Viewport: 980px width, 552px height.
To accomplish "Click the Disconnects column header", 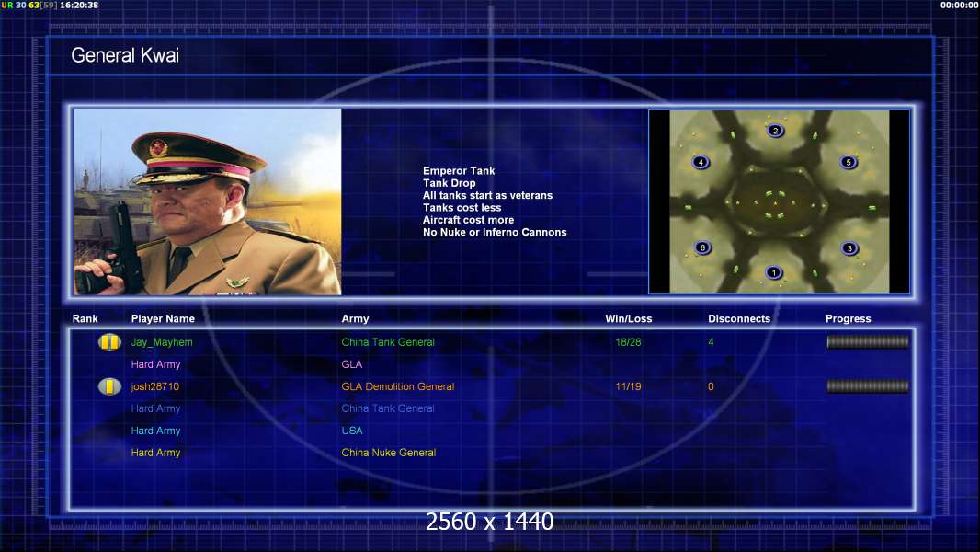I will coord(739,319).
